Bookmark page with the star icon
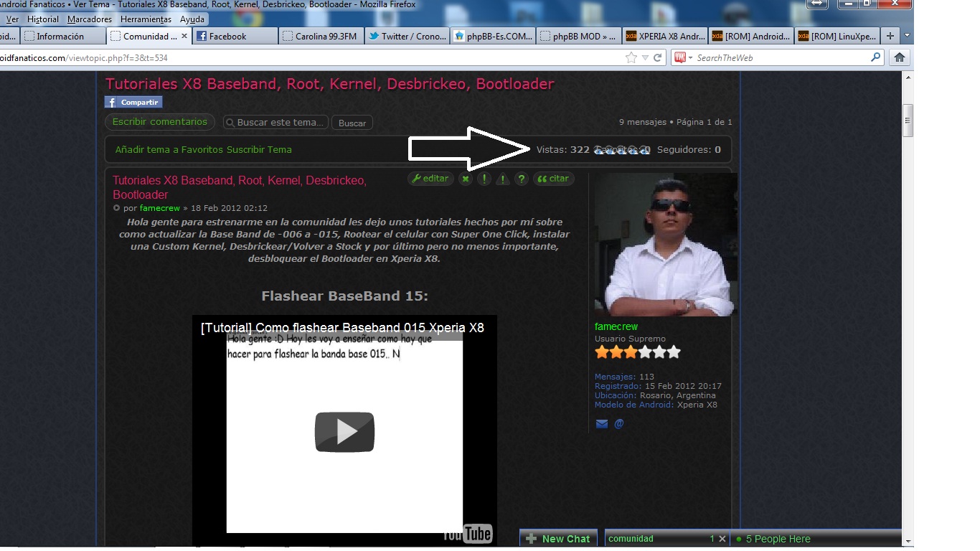Screen dimensions: 980x551 [x=631, y=58]
